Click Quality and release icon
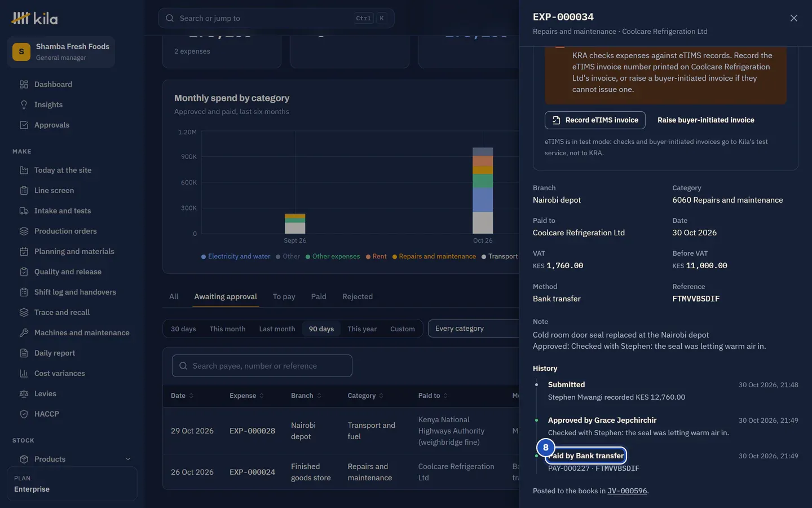812x508 pixels. pos(24,272)
